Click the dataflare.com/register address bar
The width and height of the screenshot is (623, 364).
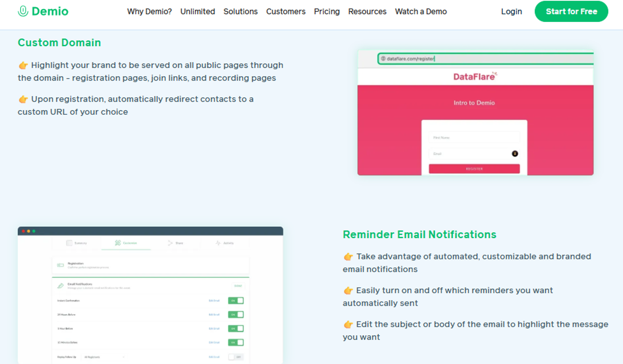click(x=486, y=59)
